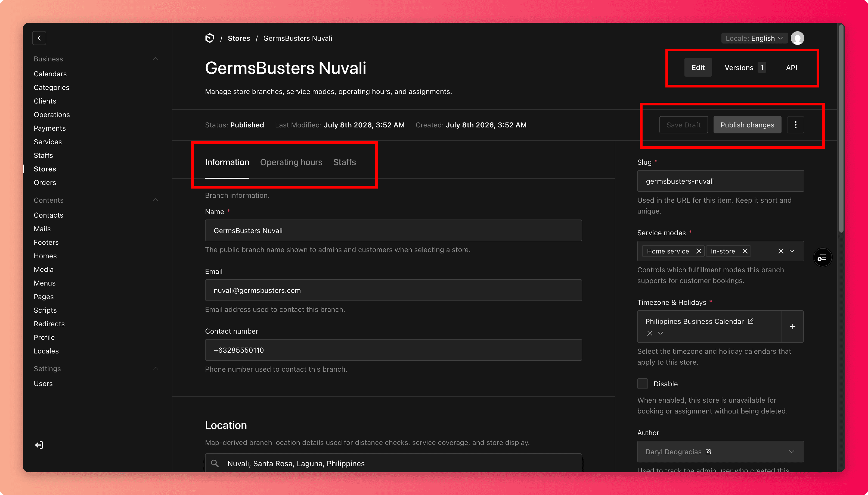Toggle the Disable checkbox
This screenshot has height=495, width=868.
(x=642, y=384)
